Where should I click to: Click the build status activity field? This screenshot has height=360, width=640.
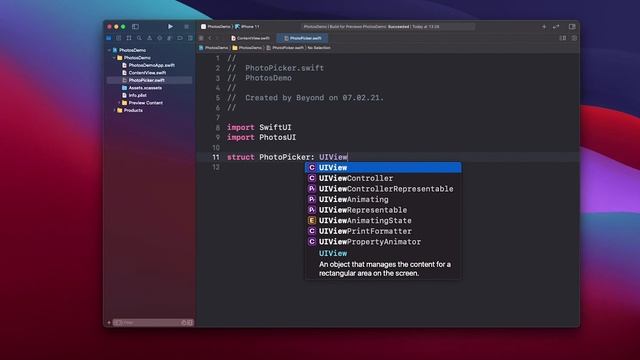[x=388, y=27]
